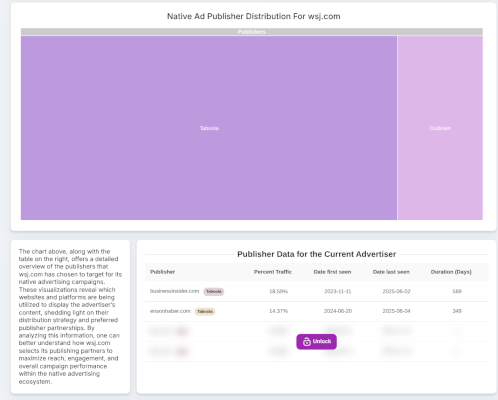Image resolution: width=498 pixels, height=400 pixels.
Task: Click the Duration (Days) column header
Action: (x=451, y=272)
